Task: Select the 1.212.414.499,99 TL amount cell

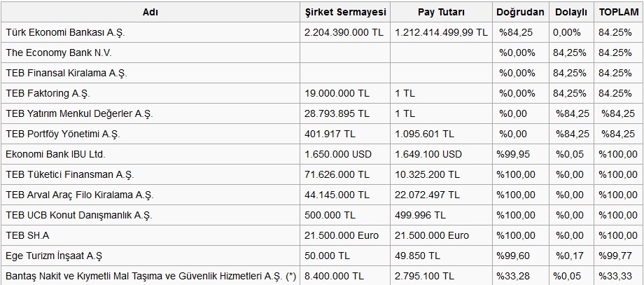Action: 441,32
